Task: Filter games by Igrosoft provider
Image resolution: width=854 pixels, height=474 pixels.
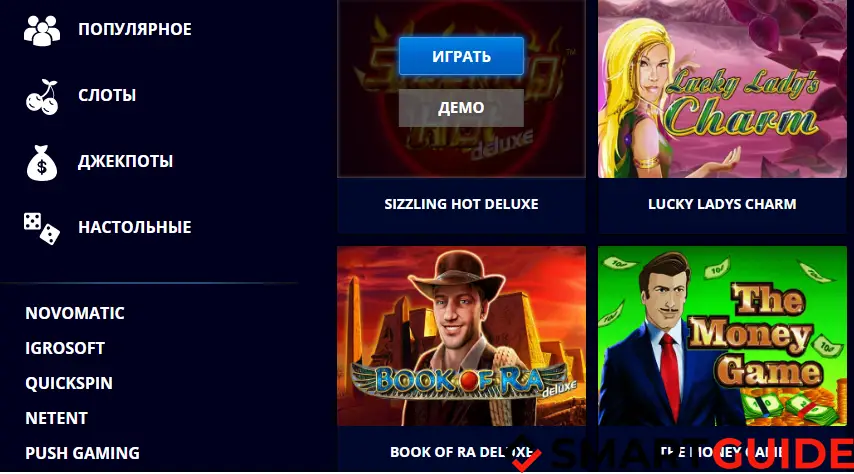Action: (65, 348)
